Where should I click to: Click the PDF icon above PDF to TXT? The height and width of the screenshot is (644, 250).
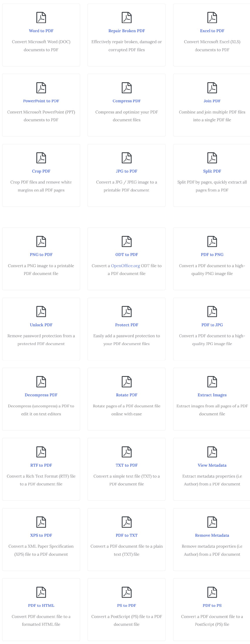(x=127, y=522)
